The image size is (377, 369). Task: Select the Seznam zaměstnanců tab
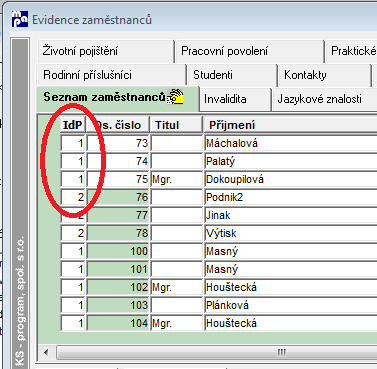coord(118,98)
